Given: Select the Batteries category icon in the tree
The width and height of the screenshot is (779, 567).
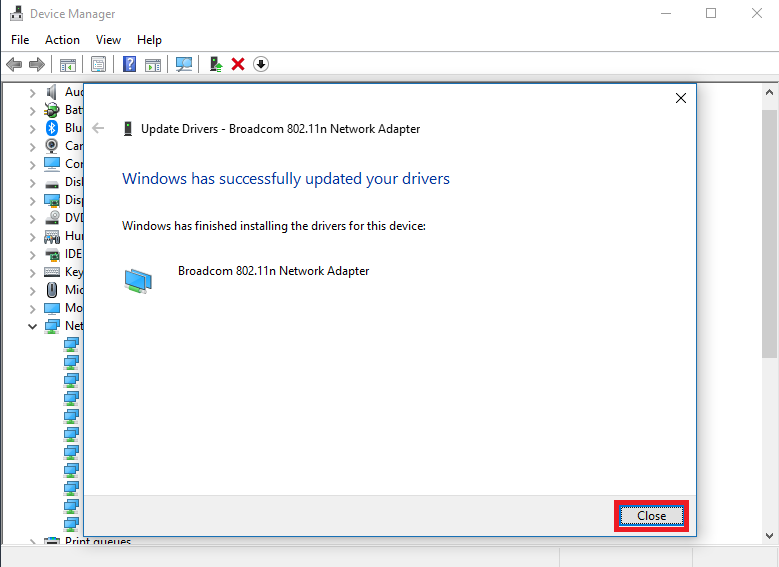Looking at the screenshot, I should pyautogui.click(x=52, y=110).
